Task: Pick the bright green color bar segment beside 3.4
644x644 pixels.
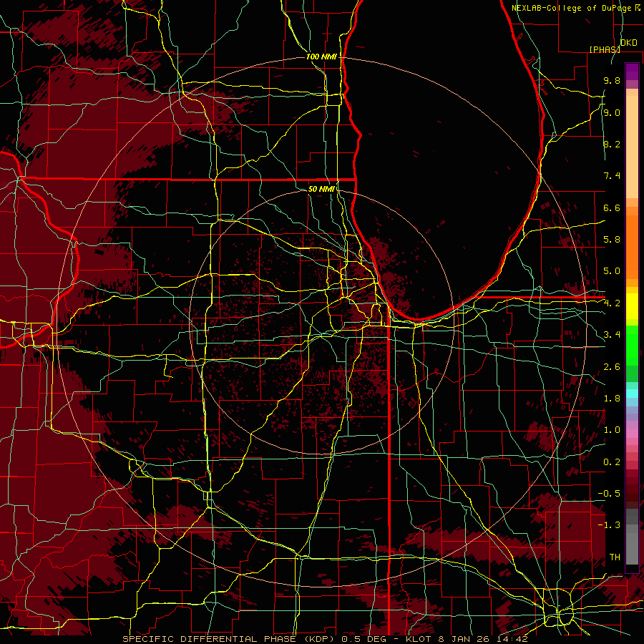Action: coord(632,345)
